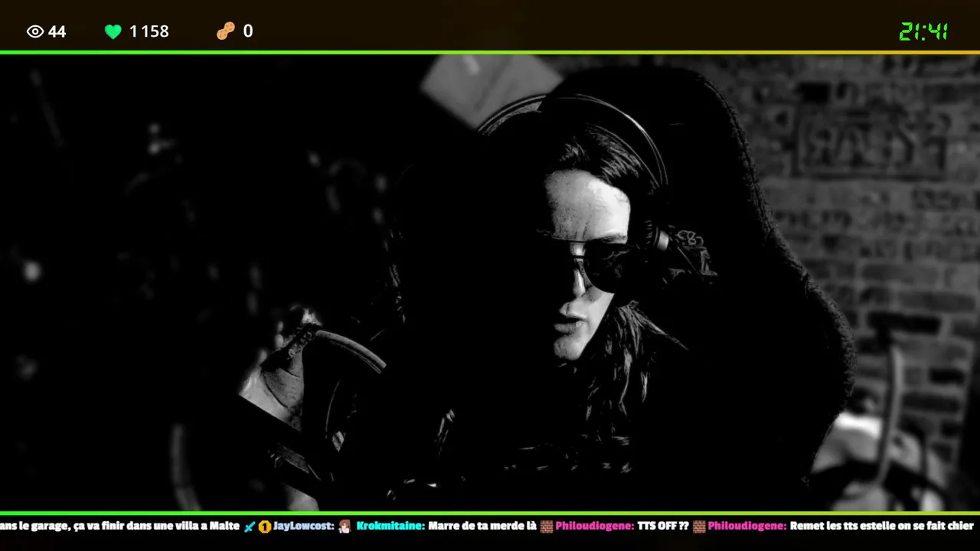Viewport: 980px width, 551px height.
Task: Click the peanut counter icon
Action: [x=225, y=31]
